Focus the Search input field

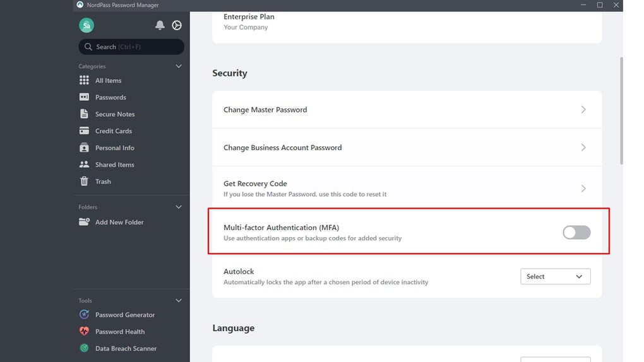pos(131,47)
